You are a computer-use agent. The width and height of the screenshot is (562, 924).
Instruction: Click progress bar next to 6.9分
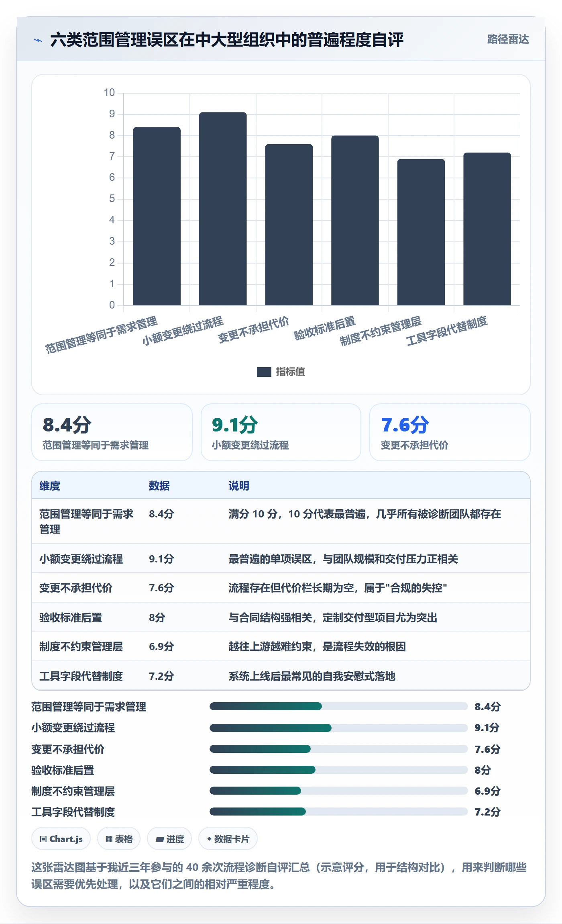coord(338,791)
